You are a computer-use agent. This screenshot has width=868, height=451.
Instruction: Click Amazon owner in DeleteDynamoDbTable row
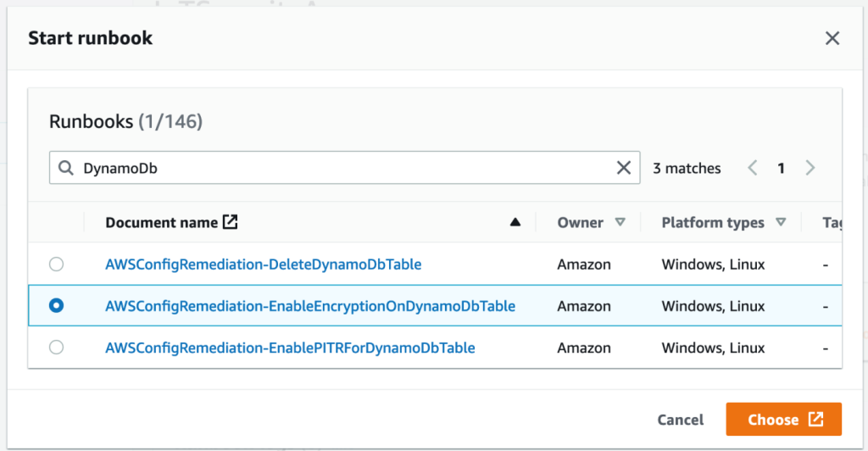click(x=584, y=264)
